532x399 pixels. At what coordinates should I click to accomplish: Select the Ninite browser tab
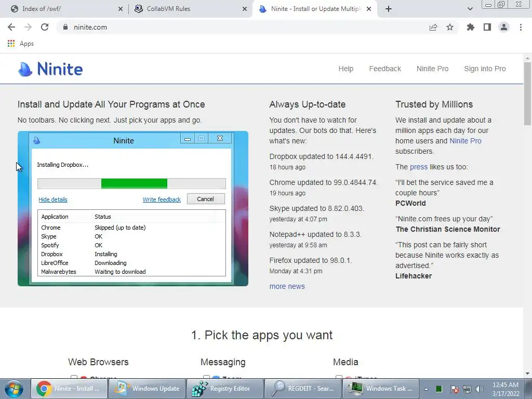pyautogui.click(x=315, y=9)
